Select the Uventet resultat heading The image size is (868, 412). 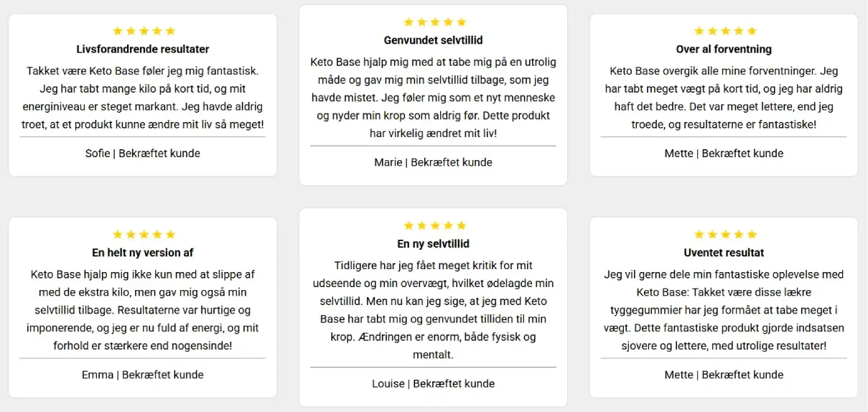[x=724, y=253]
